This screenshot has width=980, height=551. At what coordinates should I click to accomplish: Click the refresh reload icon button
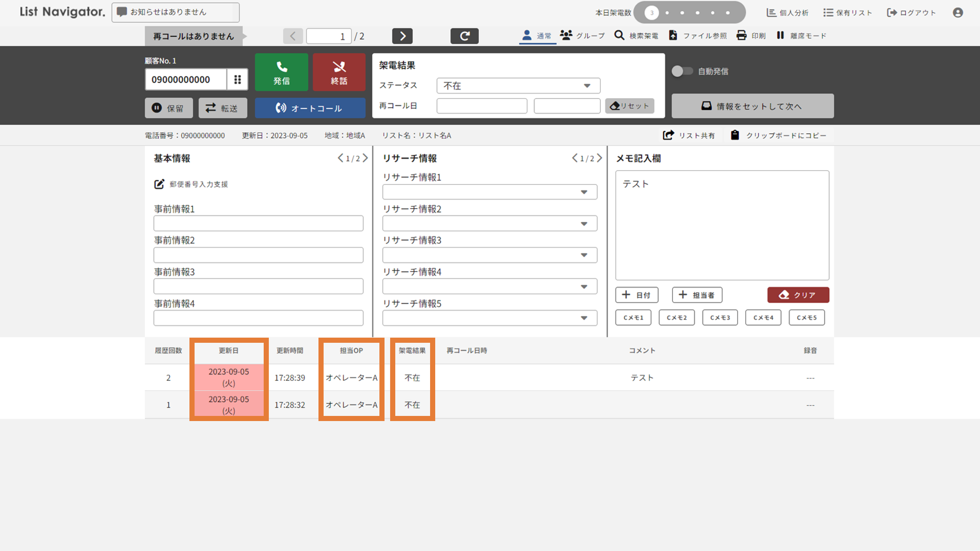pos(464,36)
